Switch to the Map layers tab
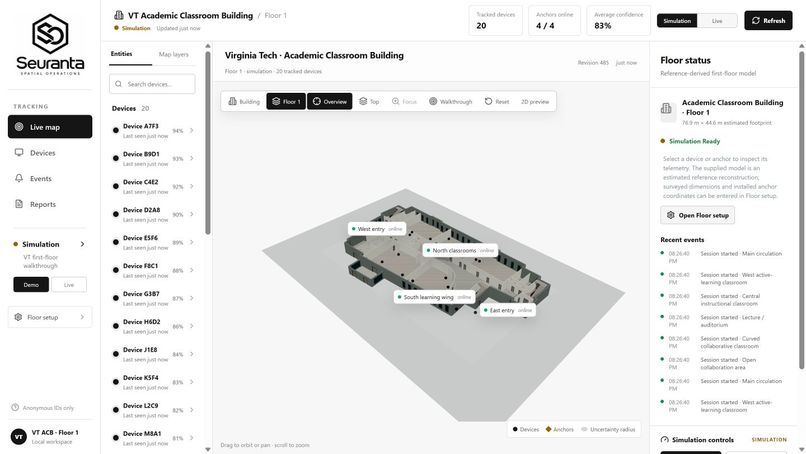Screen dimensions: 806x454 [173, 54]
